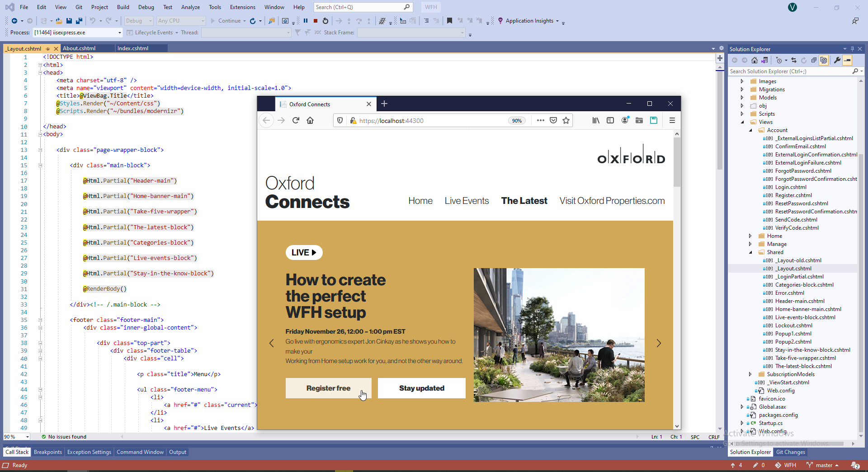This screenshot has height=472, width=868.
Task: Click the Save icon in Visual Studio toolbar
Action: [69, 21]
